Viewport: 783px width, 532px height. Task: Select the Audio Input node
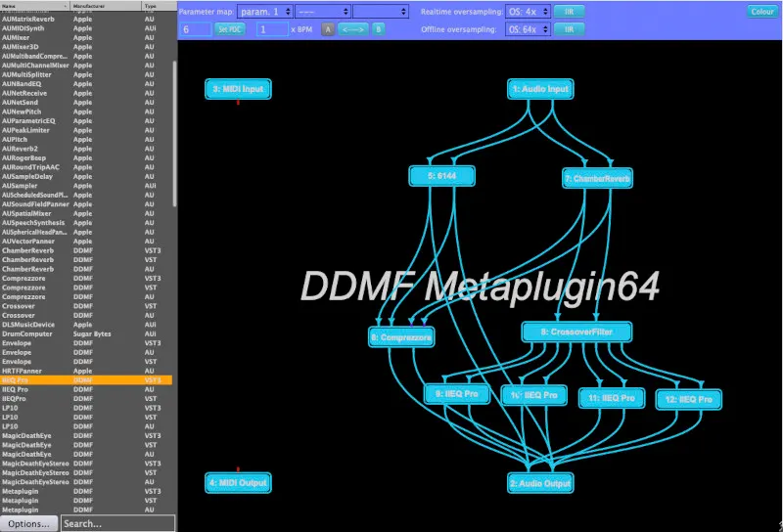pos(540,89)
